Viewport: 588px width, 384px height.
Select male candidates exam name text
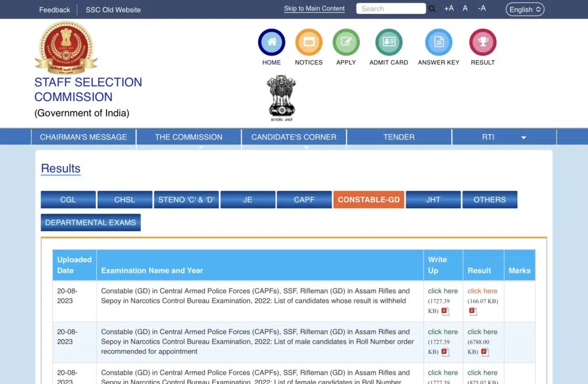click(x=257, y=341)
